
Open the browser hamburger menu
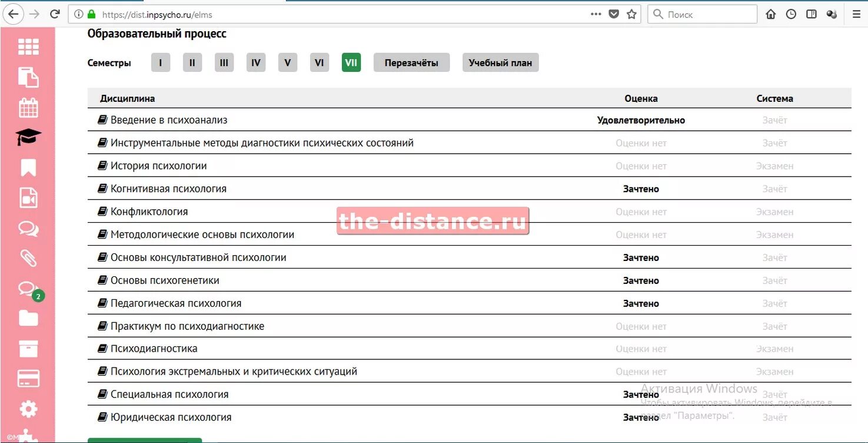(856, 14)
